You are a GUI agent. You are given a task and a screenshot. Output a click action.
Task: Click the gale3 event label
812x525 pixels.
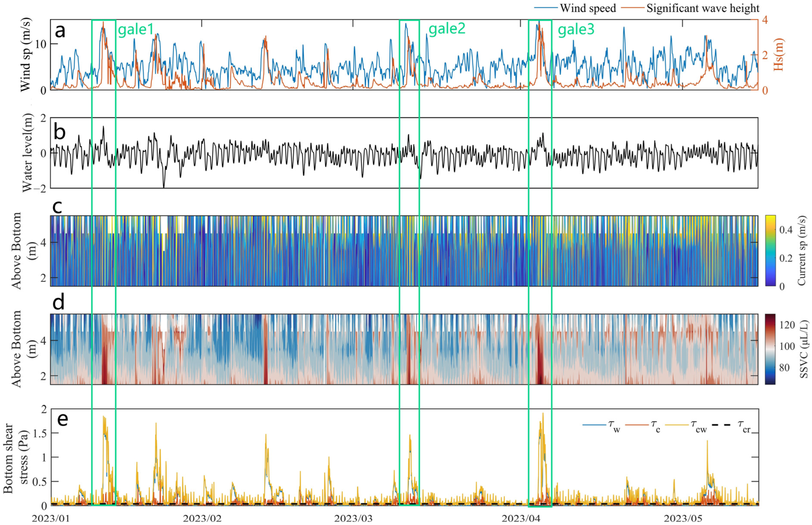[576, 30]
